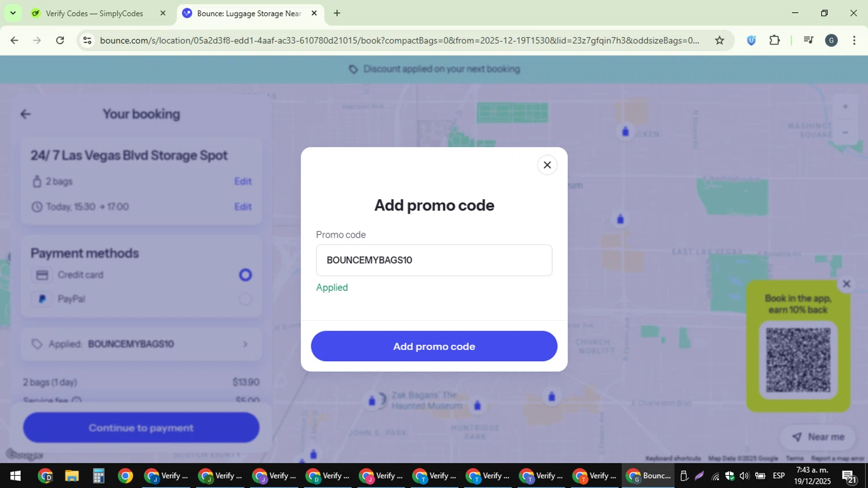Viewport: 868px width, 488px height.
Task: Click Continue to payment button
Action: [141, 428]
